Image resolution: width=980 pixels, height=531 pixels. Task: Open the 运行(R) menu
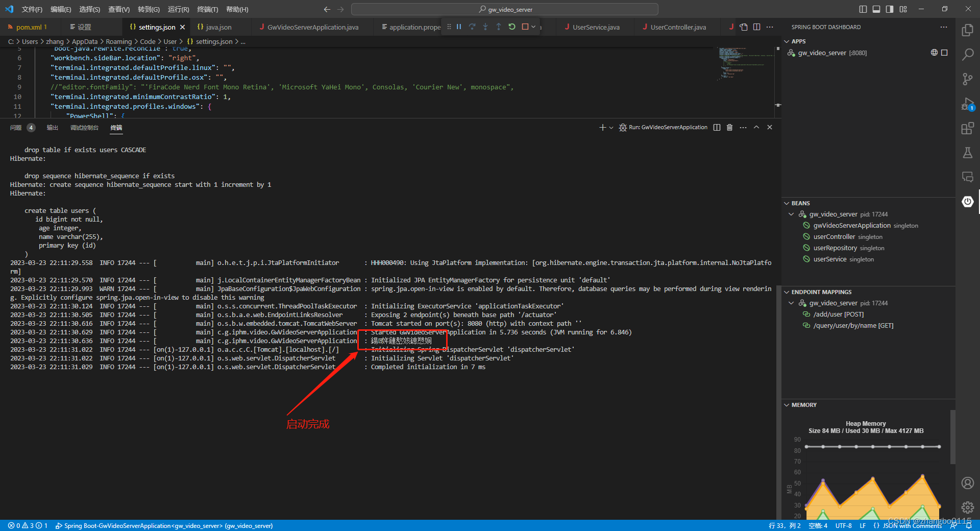tap(178, 9)
